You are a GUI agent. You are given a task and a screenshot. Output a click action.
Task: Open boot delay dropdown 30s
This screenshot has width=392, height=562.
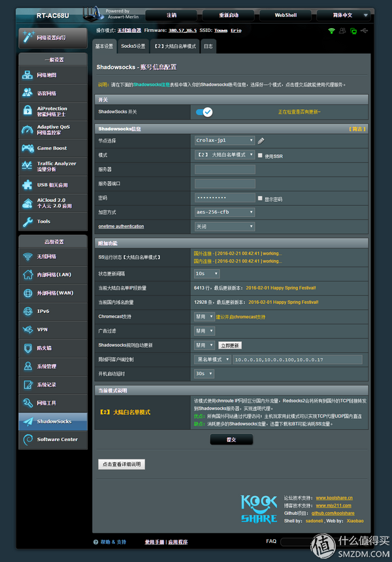tap(204, 374)
